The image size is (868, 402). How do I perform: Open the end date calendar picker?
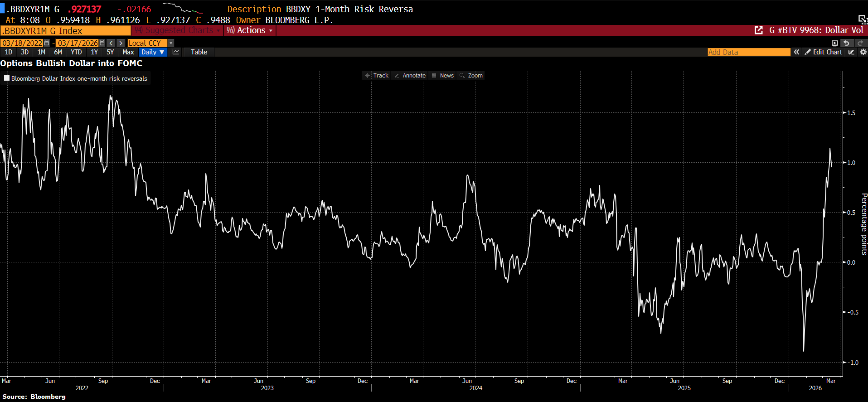click(x=102, y=43)
